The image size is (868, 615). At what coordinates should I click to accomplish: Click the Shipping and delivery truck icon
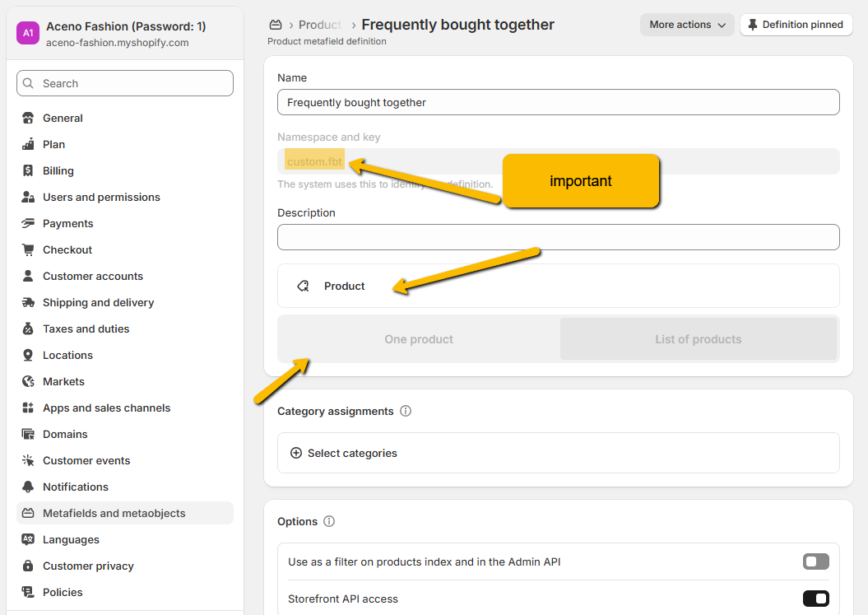(x=28, y=302)
